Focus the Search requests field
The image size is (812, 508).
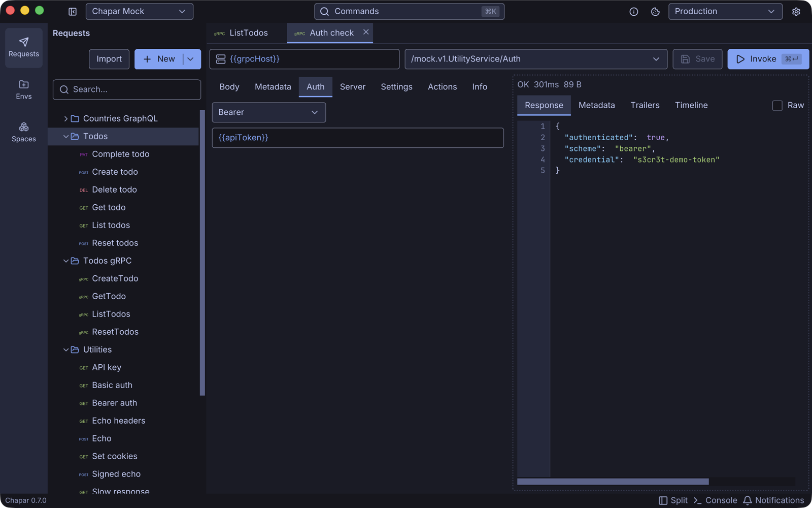point(127,89)
